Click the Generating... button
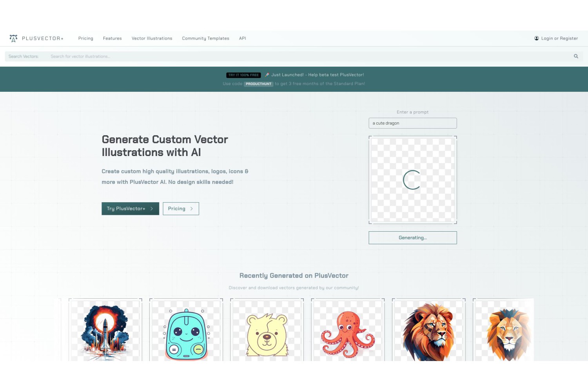 point(412,238)
